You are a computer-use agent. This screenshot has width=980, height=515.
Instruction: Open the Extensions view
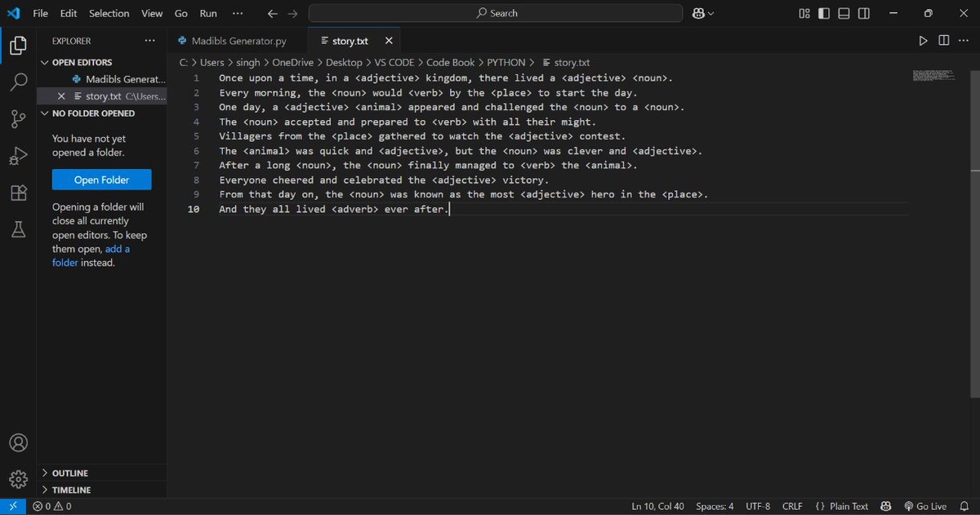[18, 193]
